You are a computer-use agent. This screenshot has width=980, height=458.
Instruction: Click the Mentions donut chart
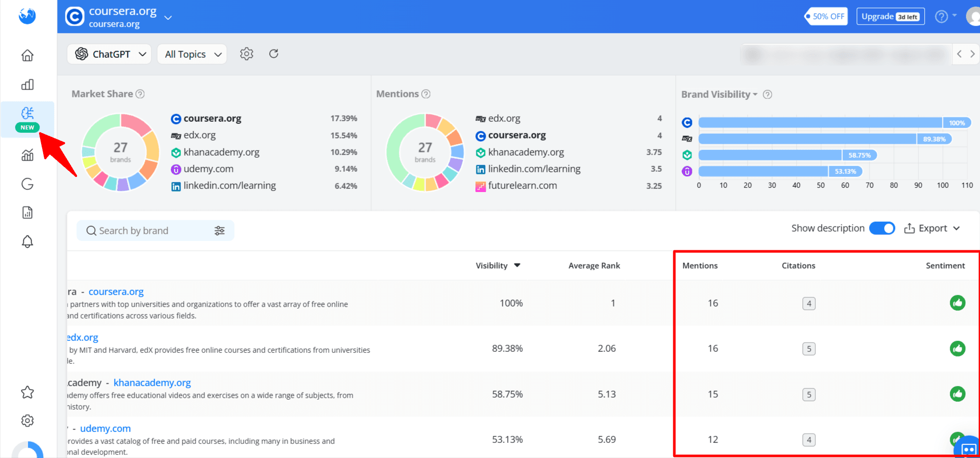coord(425,152)
